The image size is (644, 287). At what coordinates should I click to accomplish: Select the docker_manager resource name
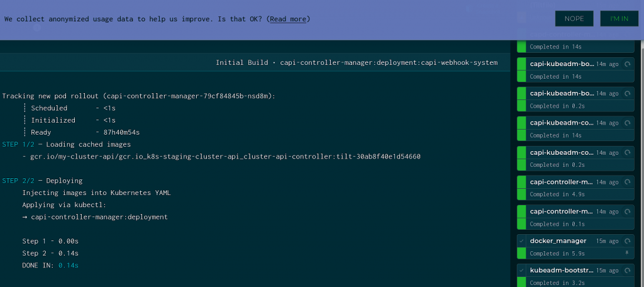558,241
